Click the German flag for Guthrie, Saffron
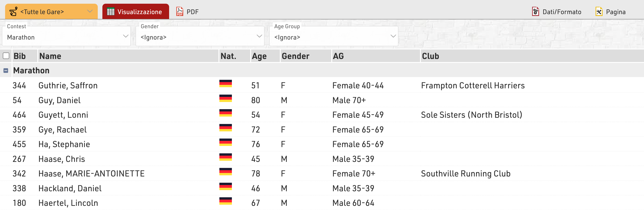 225,84
